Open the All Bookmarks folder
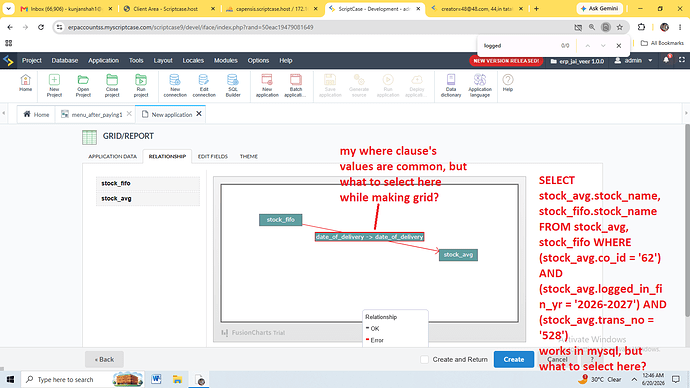 (662, 43)
